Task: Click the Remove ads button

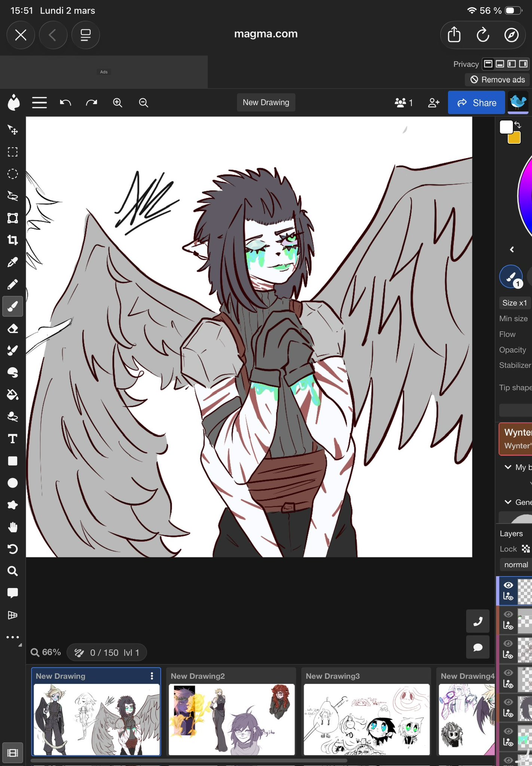Action: click(x=498, y=80)
